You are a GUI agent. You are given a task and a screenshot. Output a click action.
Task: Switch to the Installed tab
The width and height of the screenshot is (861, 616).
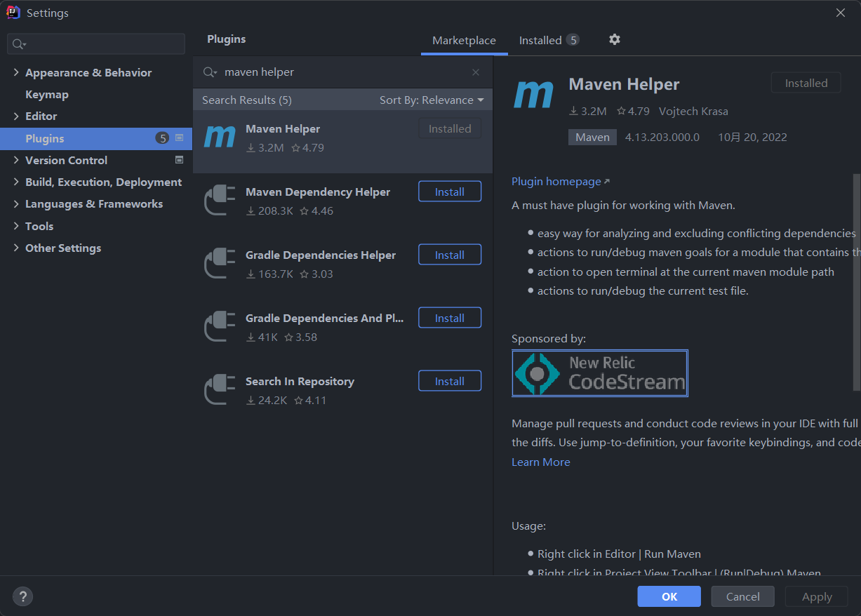pos(549,40)
